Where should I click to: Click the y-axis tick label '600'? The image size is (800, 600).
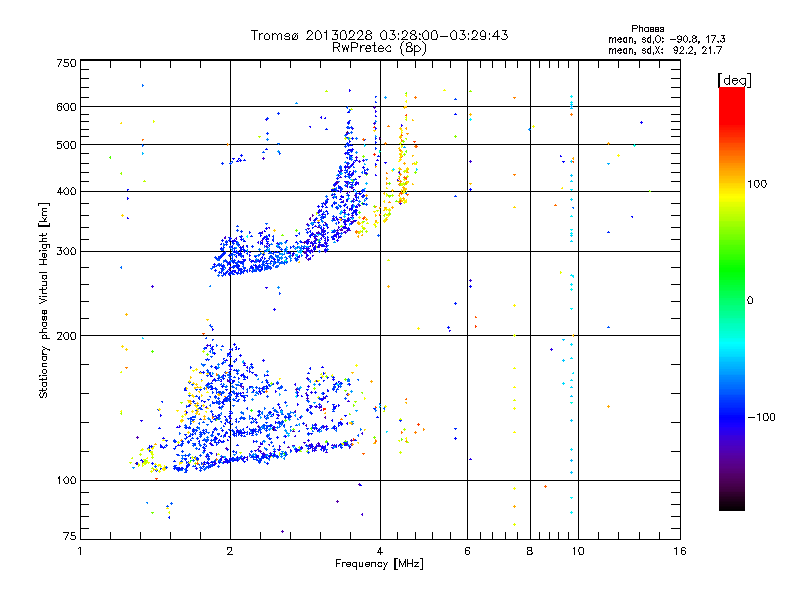click(x=66, y=107)
